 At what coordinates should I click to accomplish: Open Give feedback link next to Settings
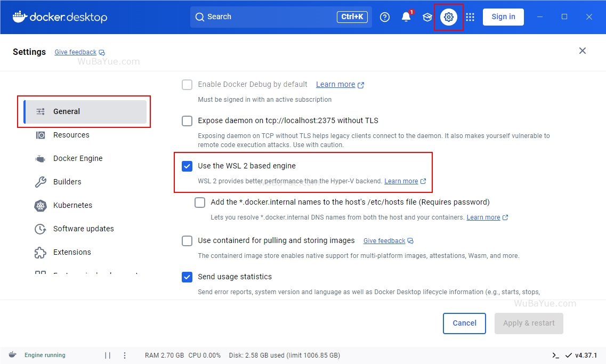click(75, 52)
